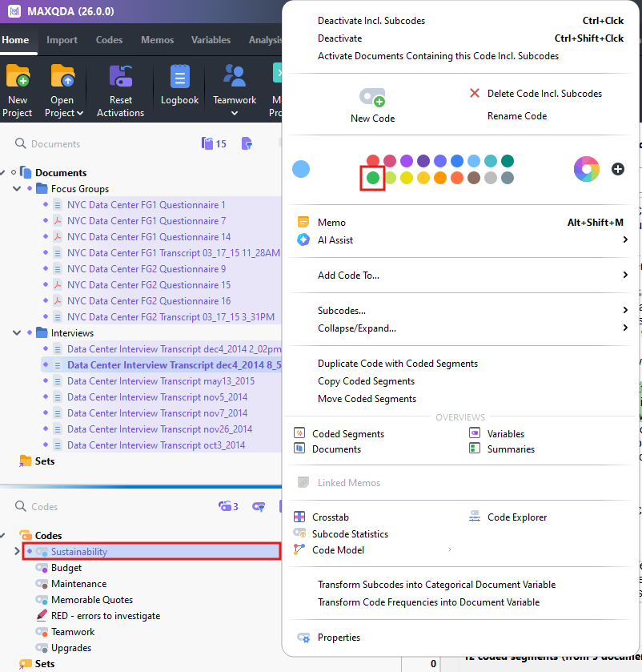
Task: Click the Properties gear icon
Action: tap(303, 638)
